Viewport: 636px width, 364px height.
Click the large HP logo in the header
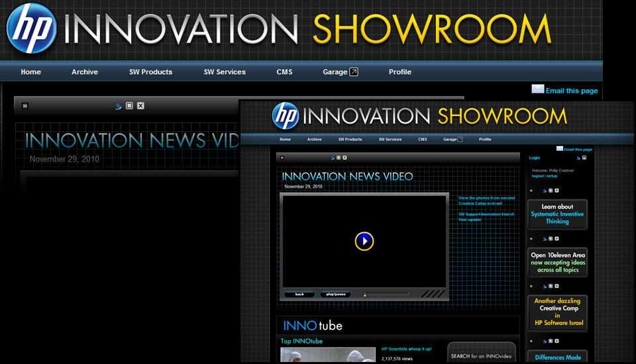31,28
